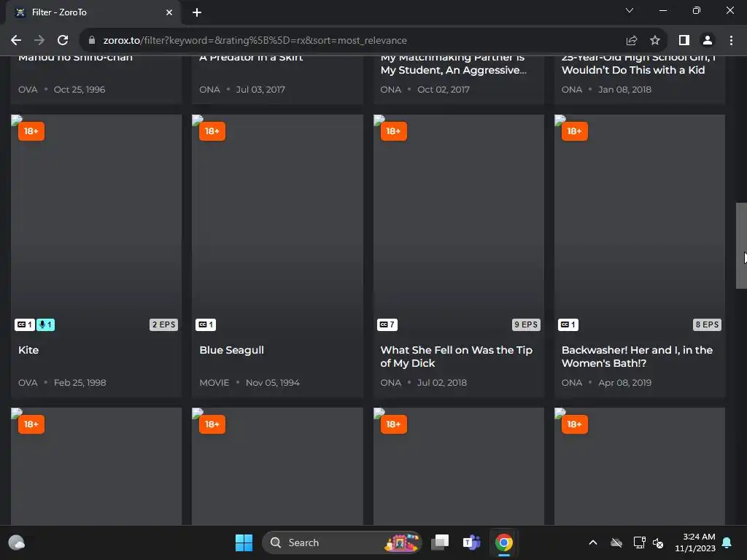Show hidden system tray icons

tap(593, 542)
